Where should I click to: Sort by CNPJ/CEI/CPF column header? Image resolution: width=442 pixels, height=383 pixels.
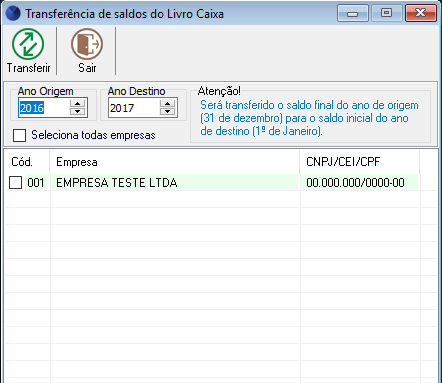tap(359, 162)
